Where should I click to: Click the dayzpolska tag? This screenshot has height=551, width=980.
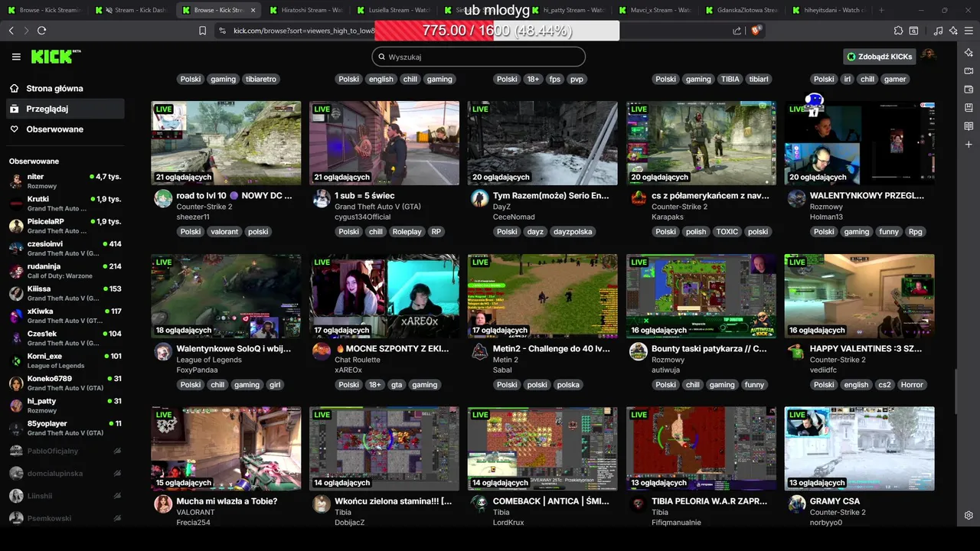(x=573, y=232)
